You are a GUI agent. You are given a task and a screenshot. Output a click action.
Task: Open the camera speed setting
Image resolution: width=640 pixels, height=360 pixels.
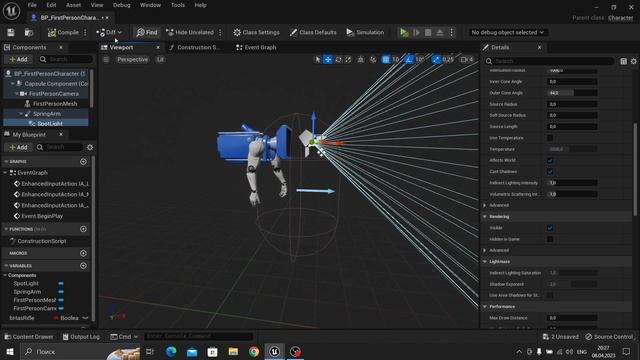tap(467, 60)
